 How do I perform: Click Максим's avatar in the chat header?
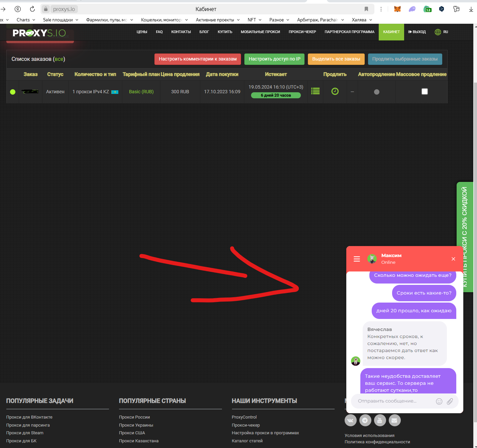point(372,258)
